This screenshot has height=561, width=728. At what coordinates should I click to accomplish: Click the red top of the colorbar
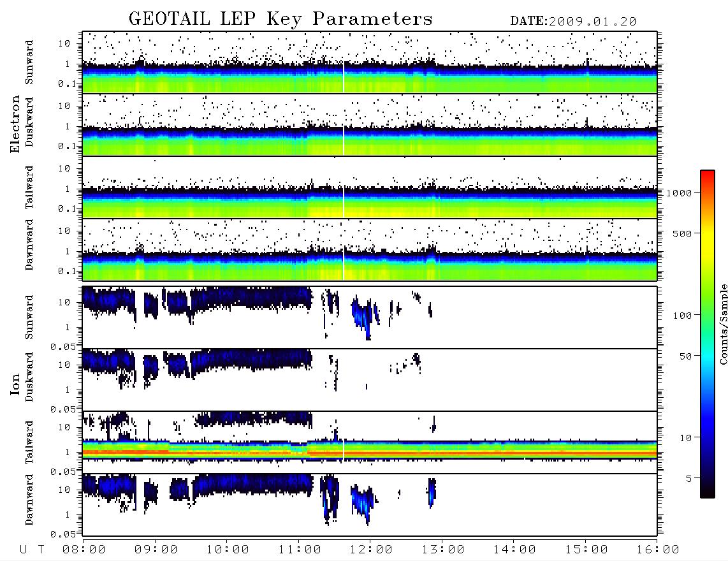[x=707, y=175]
